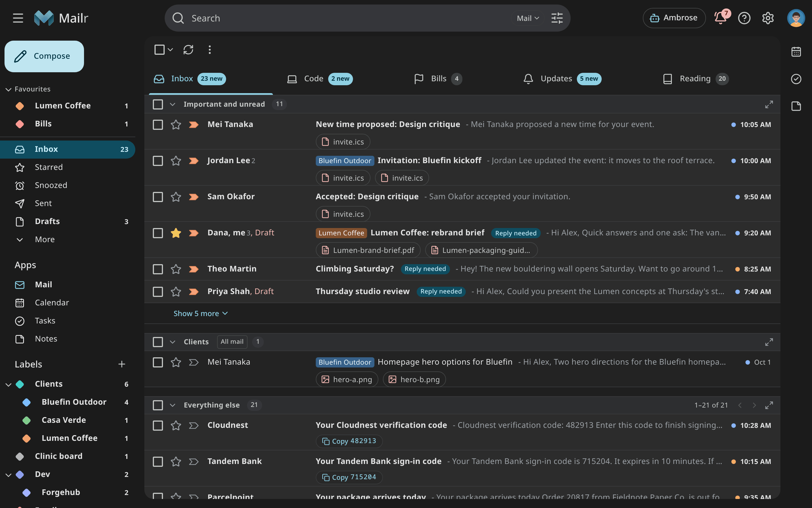Refresh the mail list
812x508 pixels.
[188, 50]
